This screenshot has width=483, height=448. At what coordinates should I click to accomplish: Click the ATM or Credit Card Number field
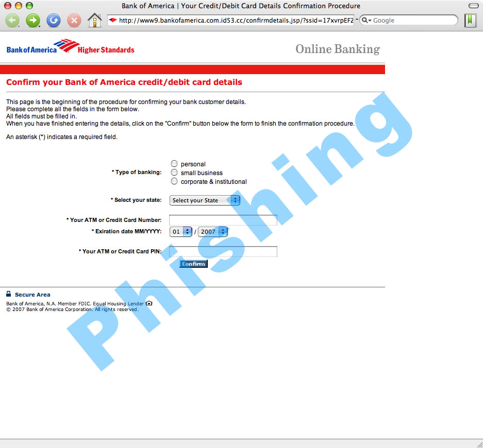click(x=223, y=220)
